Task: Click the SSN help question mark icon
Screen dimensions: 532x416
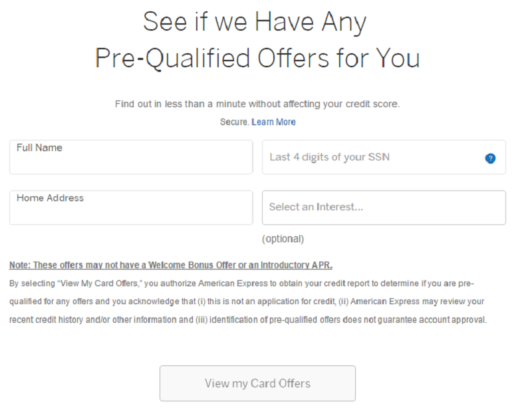Action: (490, 158)
